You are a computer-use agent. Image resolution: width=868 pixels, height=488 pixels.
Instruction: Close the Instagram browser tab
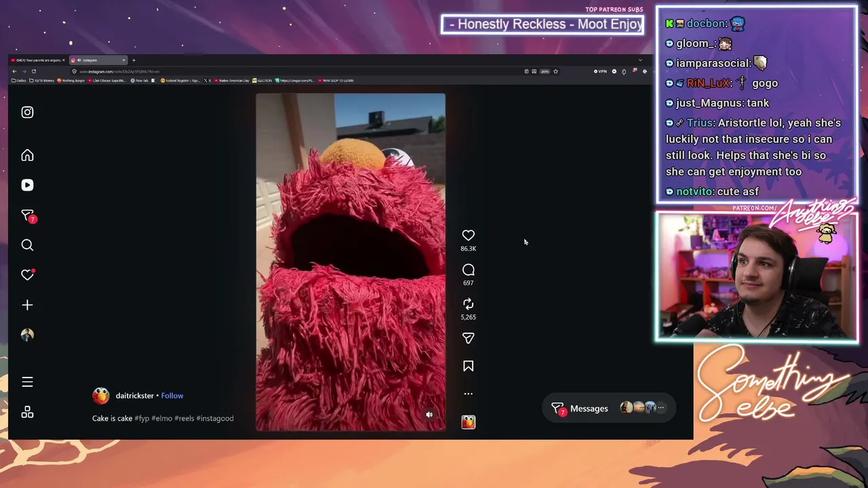123,60
